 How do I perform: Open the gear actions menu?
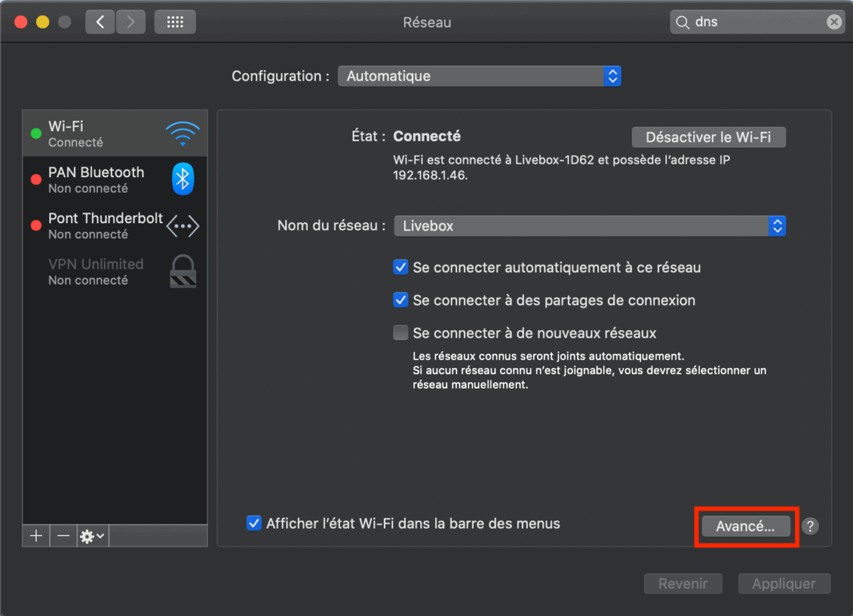click(92, 535)
